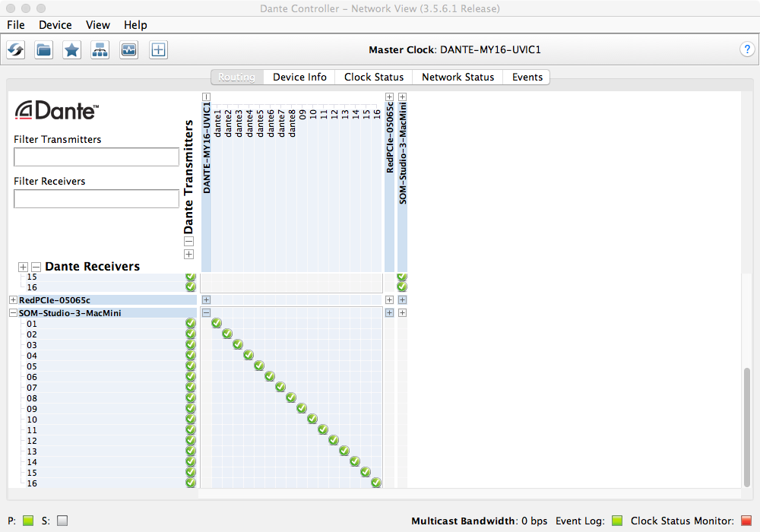Select the SOM-Studio-3-MacMini receiver device name

click(x=70, y=313)
